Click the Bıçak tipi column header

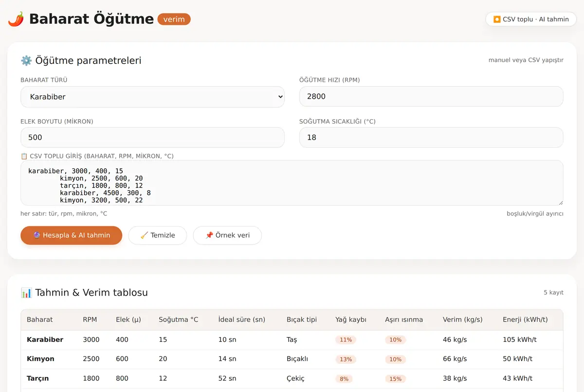302,320
